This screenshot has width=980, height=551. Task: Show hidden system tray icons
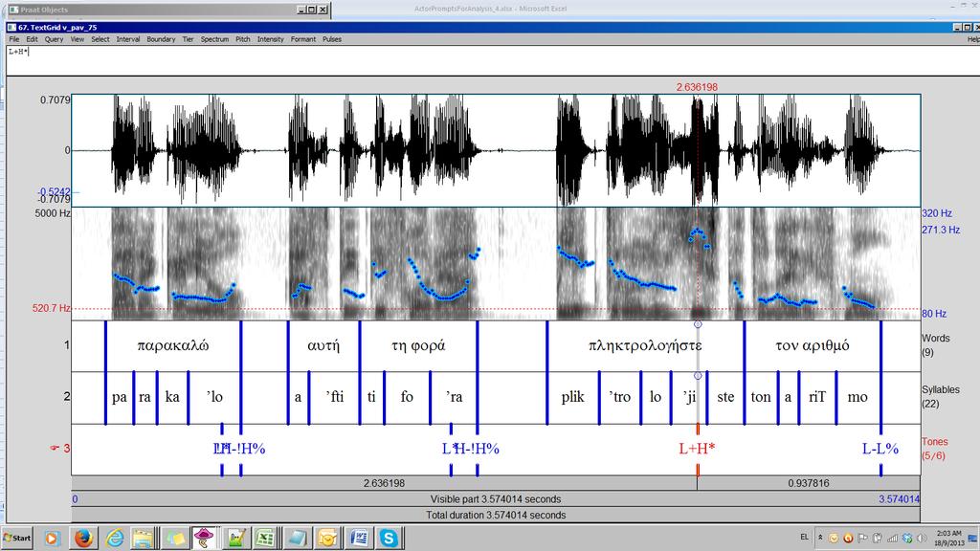(820, 538)
